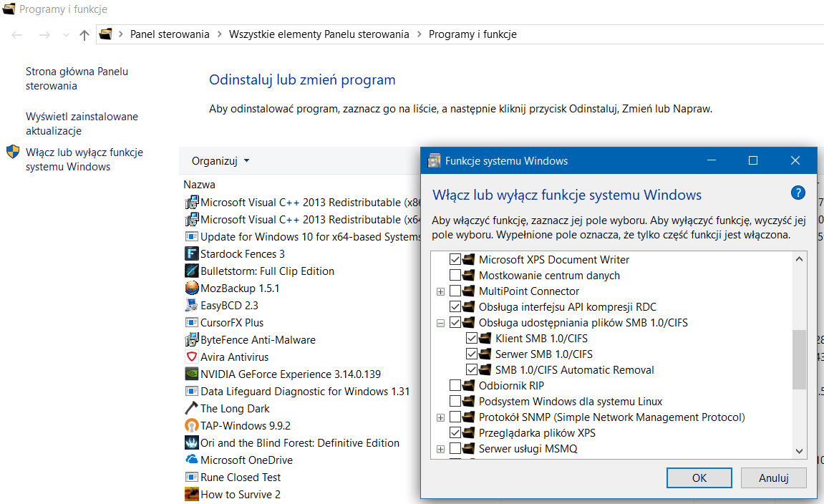Image resolution: width=824 pixels, height=504 pixels.
Task: Uncheck Obsługa udostępniania plików SMB 1.0/CIFS
Action: [455, 323]
